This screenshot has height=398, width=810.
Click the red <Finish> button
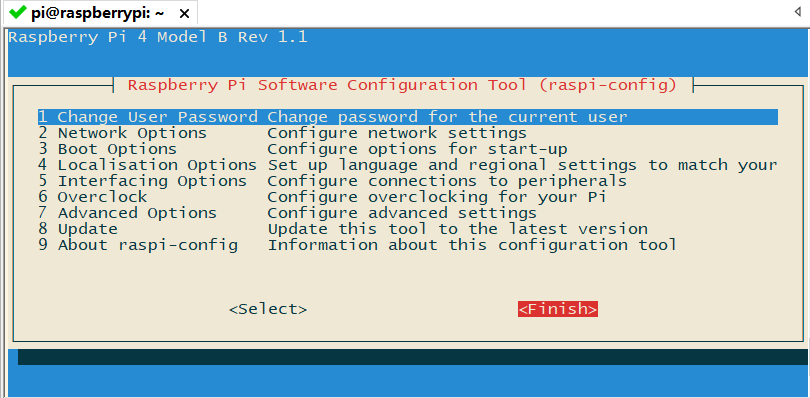pyautogui.click(x=558, y=309)
